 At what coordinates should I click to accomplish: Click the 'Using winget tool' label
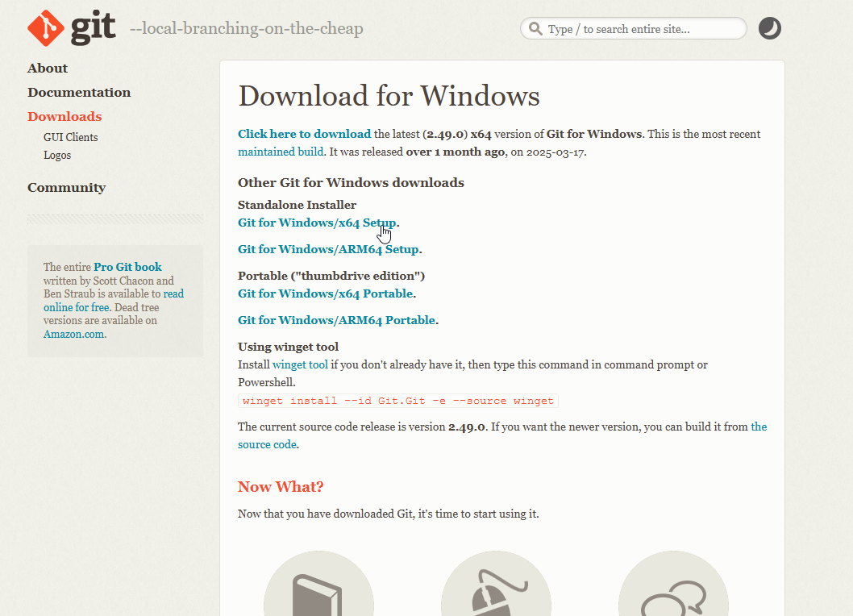click(289, 348)
